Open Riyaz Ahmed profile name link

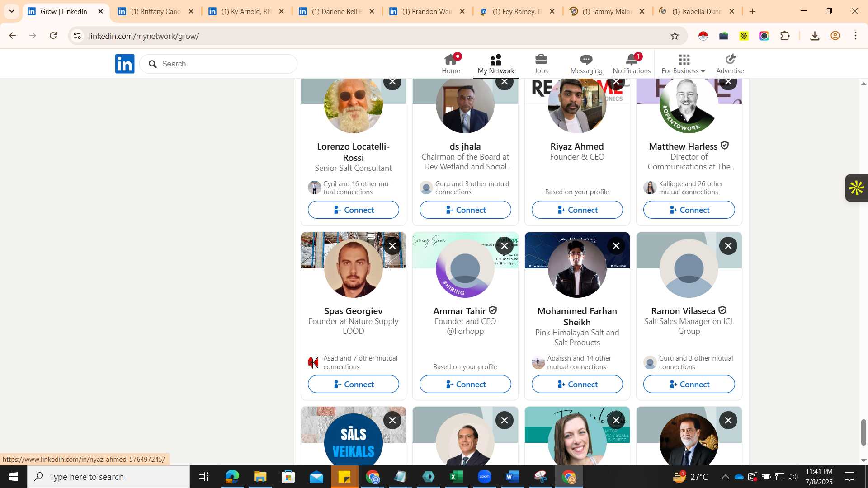pos(577,146)
